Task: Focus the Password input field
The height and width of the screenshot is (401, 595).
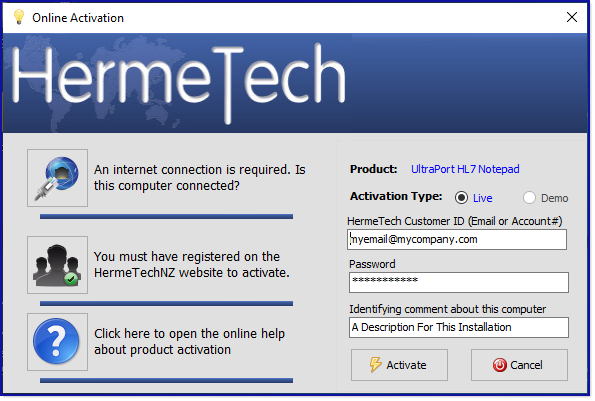Action: coord(458,282)
